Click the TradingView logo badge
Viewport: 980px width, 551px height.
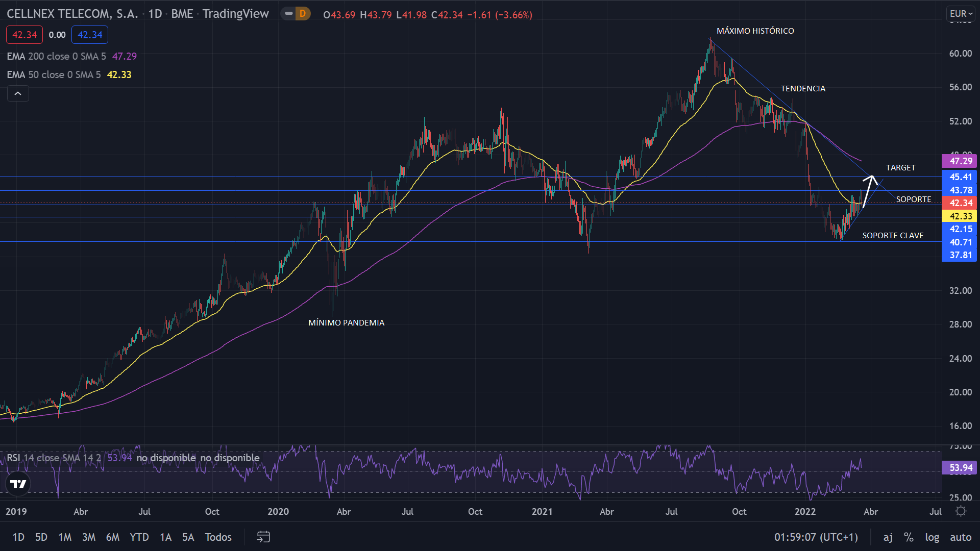(18, 484)
